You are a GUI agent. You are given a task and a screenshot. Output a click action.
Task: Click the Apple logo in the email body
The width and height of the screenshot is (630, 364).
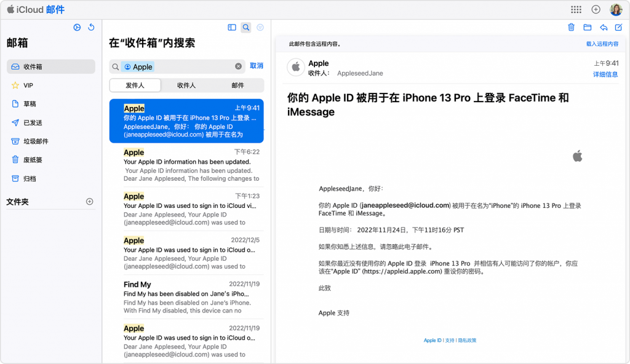pyautogui.click(x=577, y=156)
